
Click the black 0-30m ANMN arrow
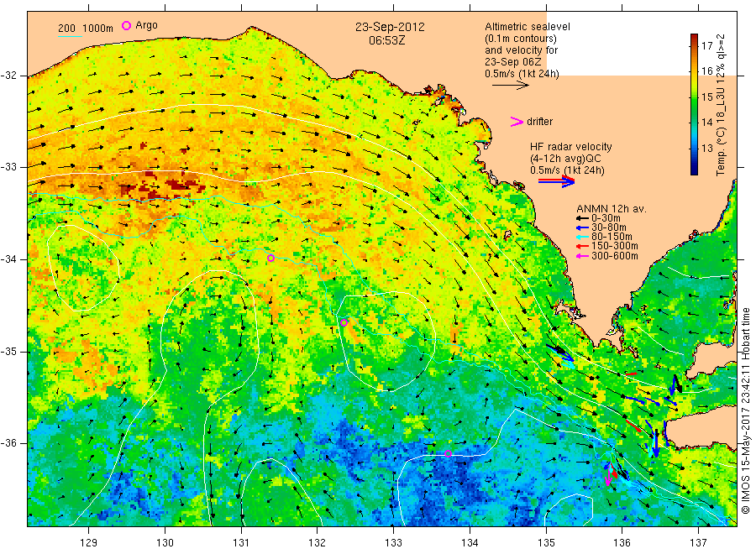tap(582, 218)
